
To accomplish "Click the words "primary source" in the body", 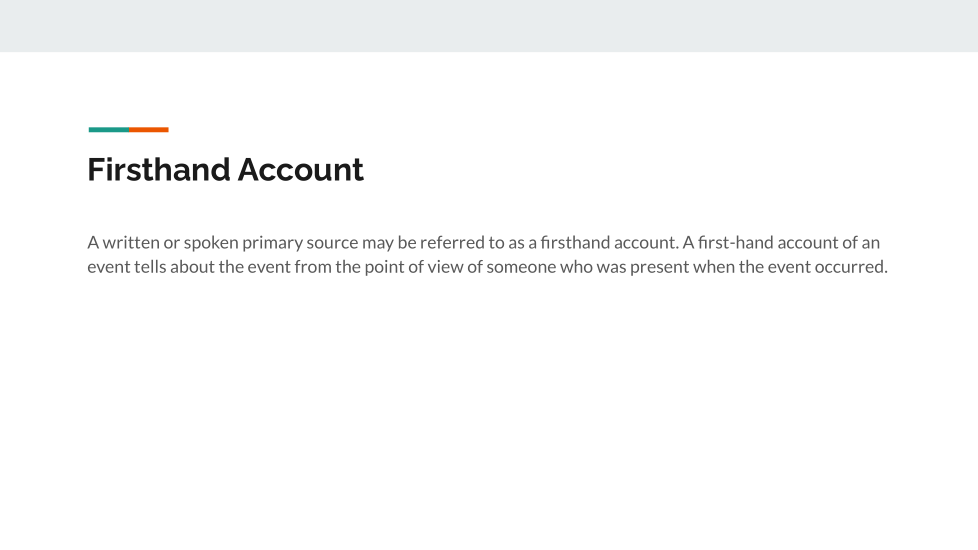I will click(x=300, y=243).
